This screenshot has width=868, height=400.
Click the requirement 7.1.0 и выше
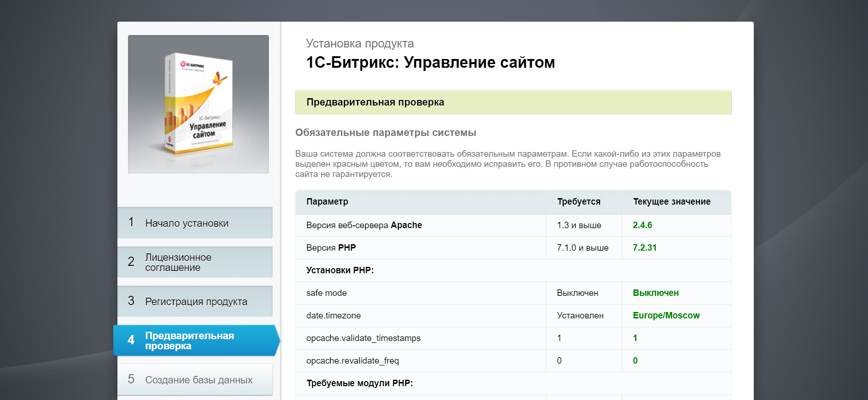[x=583, y=247]
